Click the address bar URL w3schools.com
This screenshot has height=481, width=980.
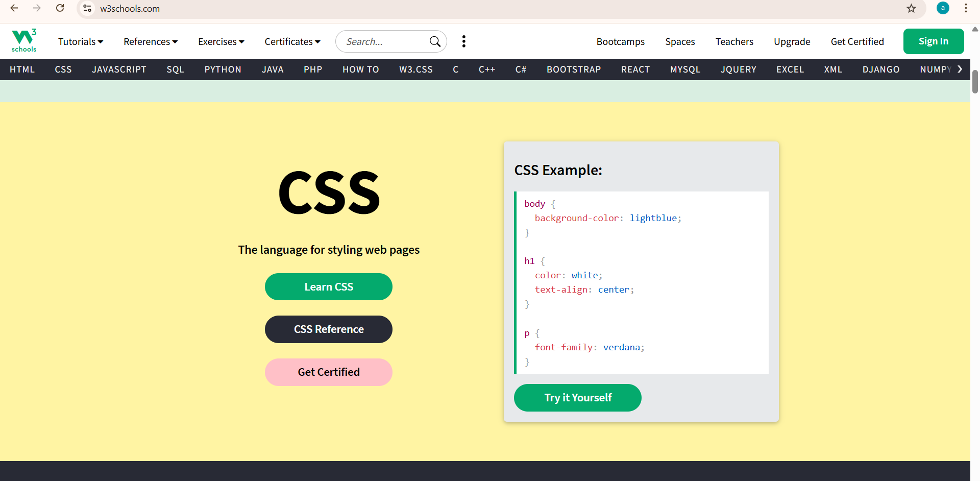[130, 9]
